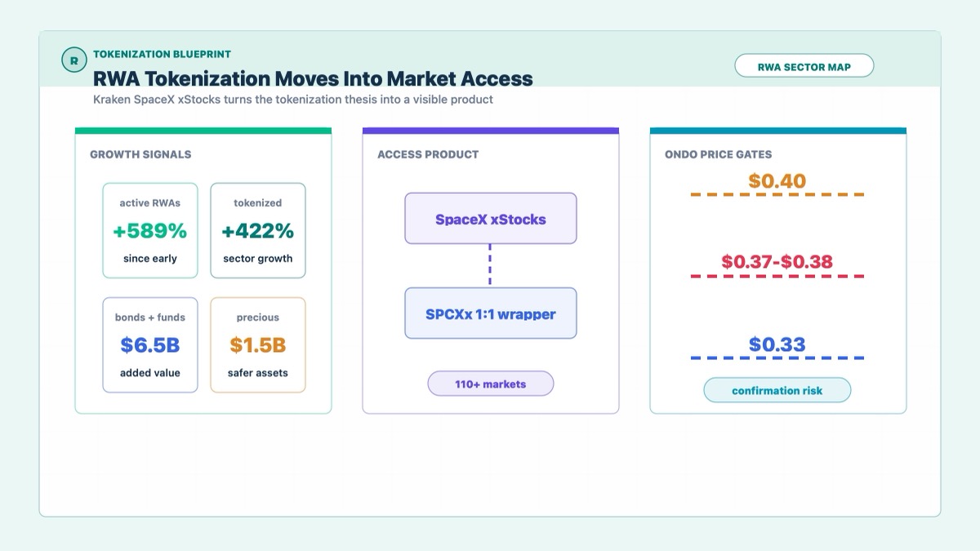Click the $0.40 price level
Viewport: 980px width, 551px height.
pos(777,181)
